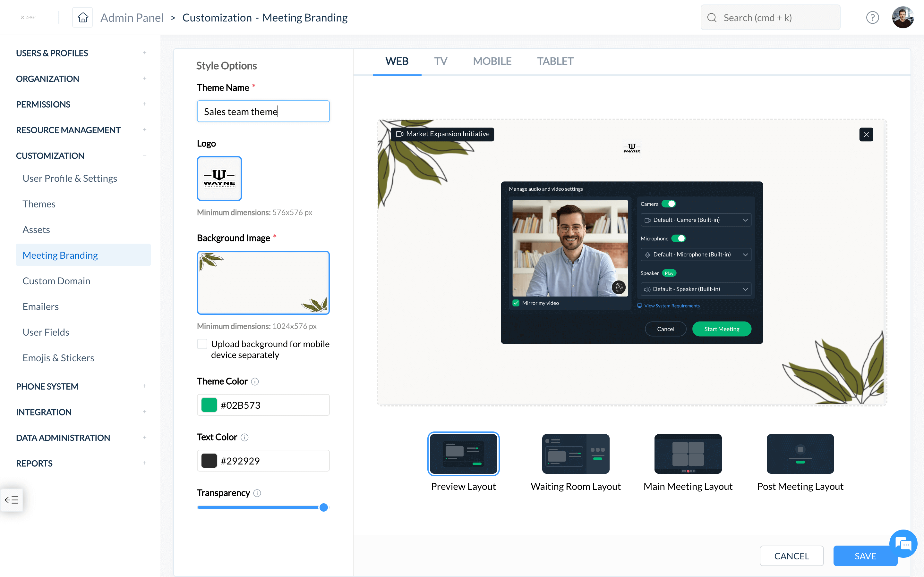Screen dimensions: 924x577
Task: Open Emojis & Stickers in sidebar
Action: [58, 357]
